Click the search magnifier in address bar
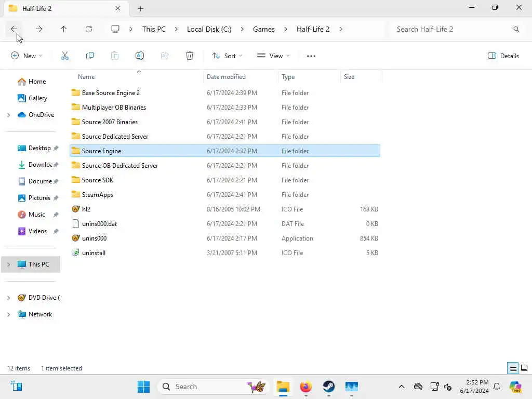532x399 pixels. pyautogui.click(x=516, y=29)
